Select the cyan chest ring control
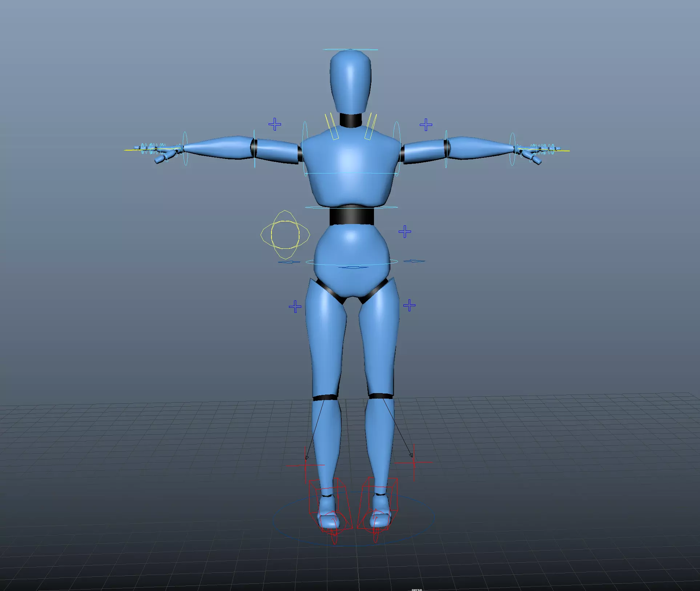The height and width of the screenshot is (591, 700). (x=351, y=173)
